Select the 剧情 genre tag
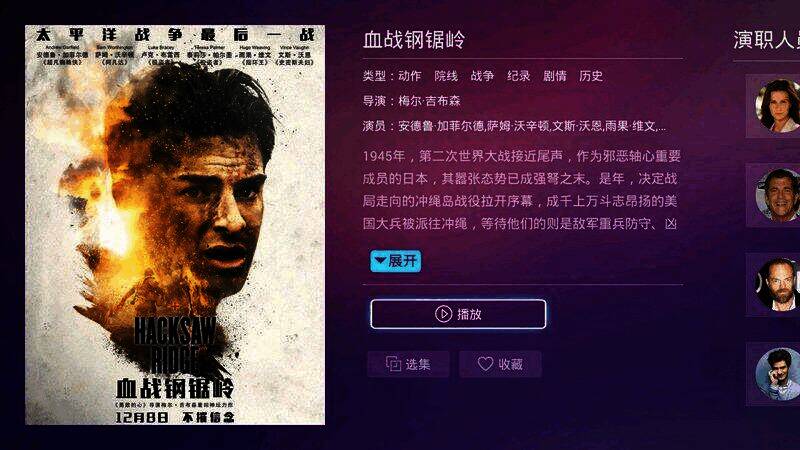The height and width of the screenshot is (450, 800). (555, 76)
